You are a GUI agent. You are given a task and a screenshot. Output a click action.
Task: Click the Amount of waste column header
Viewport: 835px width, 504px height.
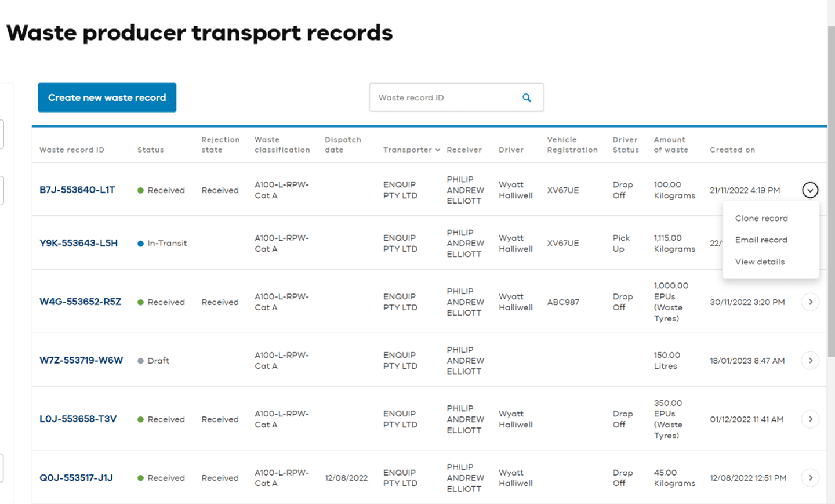(671, 144)
